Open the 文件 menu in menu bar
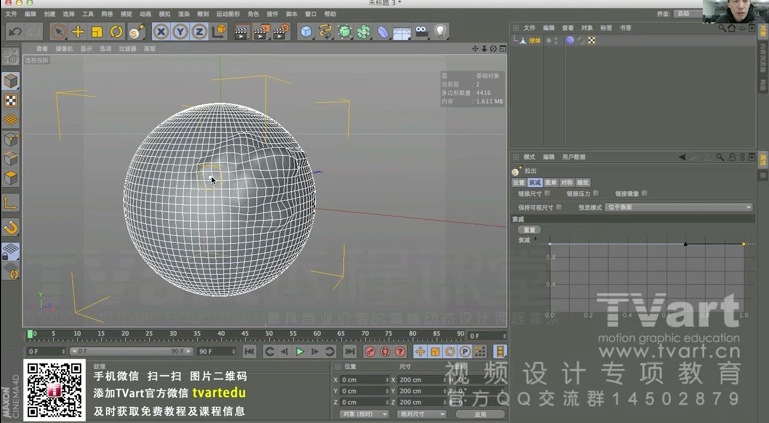This screenshot has width=769, height=423. tap(11, 14)
